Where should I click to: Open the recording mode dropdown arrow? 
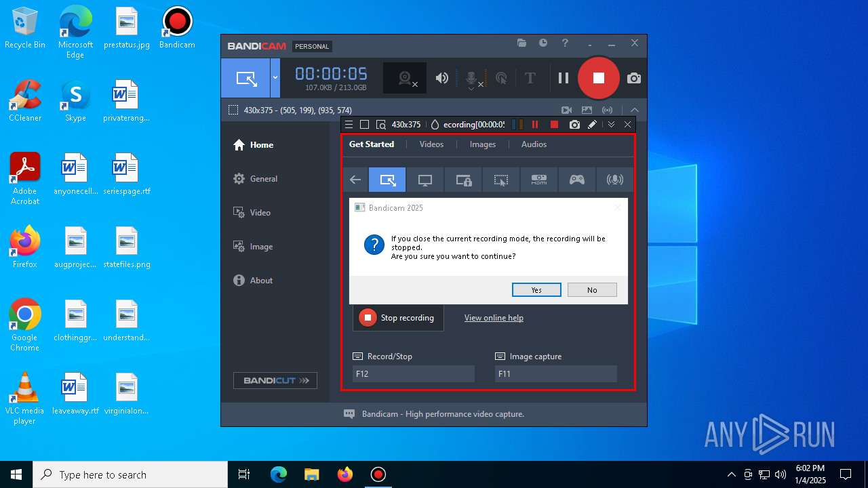(275, 78)
